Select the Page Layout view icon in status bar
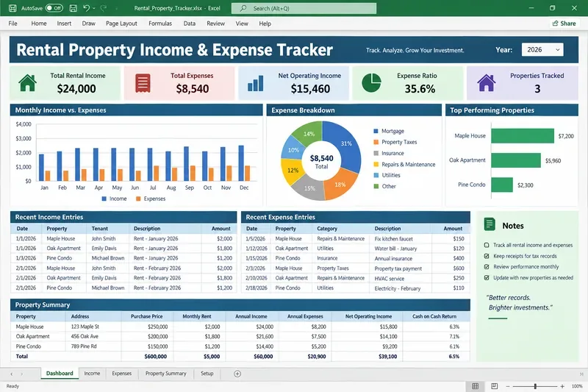This screenshot has width=588, height=392. (494, 386)
